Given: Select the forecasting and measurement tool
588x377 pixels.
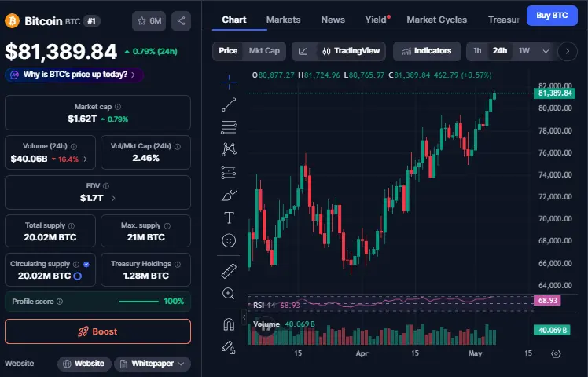Looking at the screenshot, I should pos(229,172).
